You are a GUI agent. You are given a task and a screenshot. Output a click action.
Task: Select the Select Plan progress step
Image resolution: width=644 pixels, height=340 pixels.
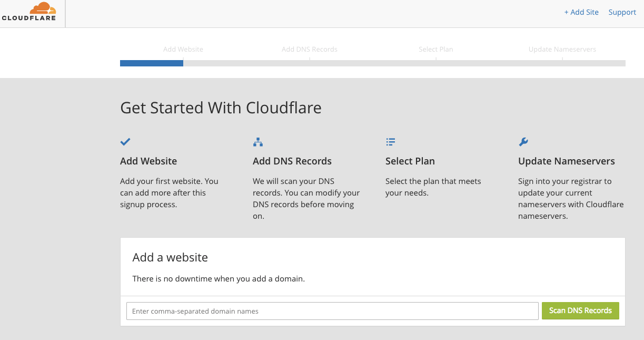tap(435, 49)
